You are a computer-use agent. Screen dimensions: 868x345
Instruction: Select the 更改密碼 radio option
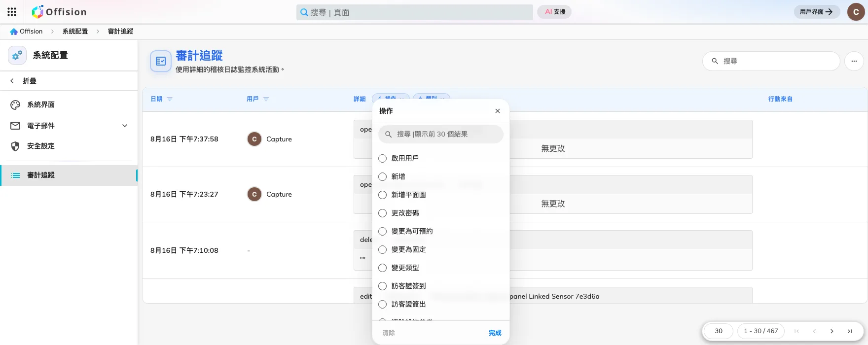click(382, 213)
